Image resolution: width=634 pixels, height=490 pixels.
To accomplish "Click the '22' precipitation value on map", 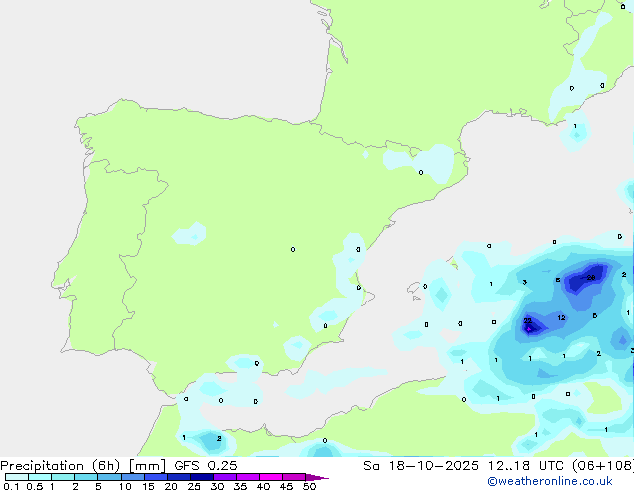I will coord(527,321).
